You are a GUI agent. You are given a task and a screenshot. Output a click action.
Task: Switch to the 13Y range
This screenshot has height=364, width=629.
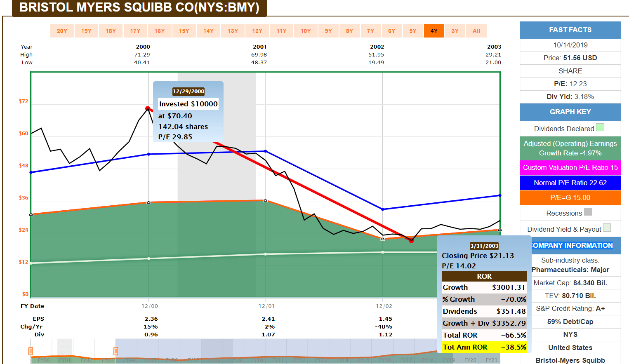233,31
